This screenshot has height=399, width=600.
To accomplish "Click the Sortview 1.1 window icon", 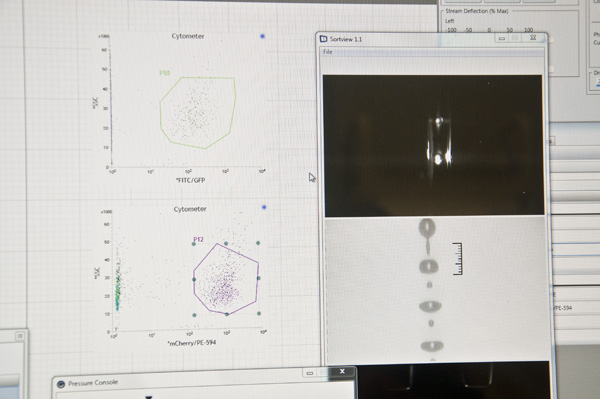I will 324,39.
